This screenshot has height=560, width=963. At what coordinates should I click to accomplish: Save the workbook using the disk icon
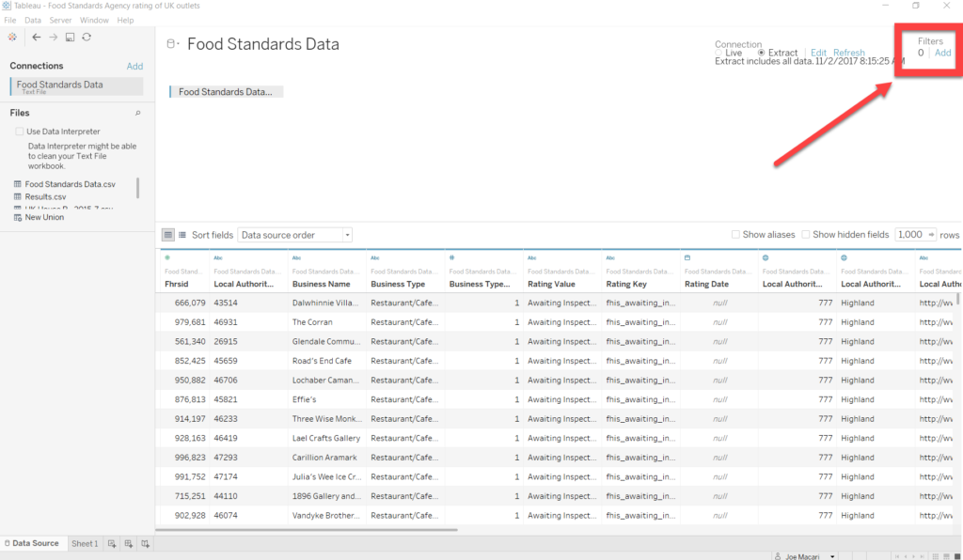coord(70,37)
